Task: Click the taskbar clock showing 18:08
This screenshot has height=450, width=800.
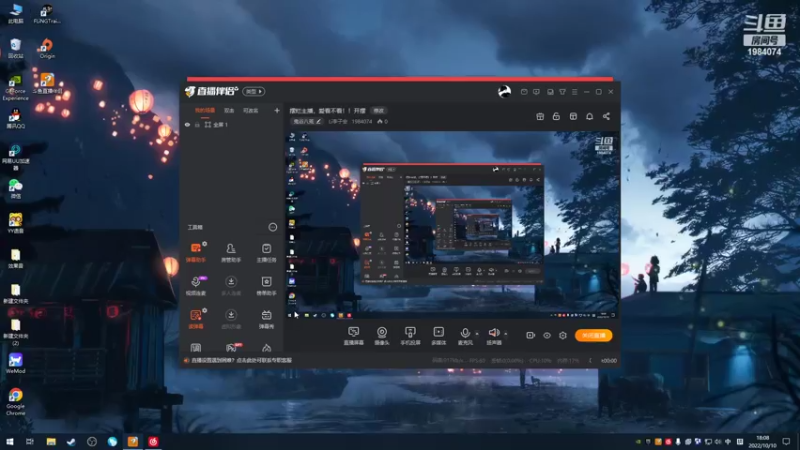Action: (762, 441)
